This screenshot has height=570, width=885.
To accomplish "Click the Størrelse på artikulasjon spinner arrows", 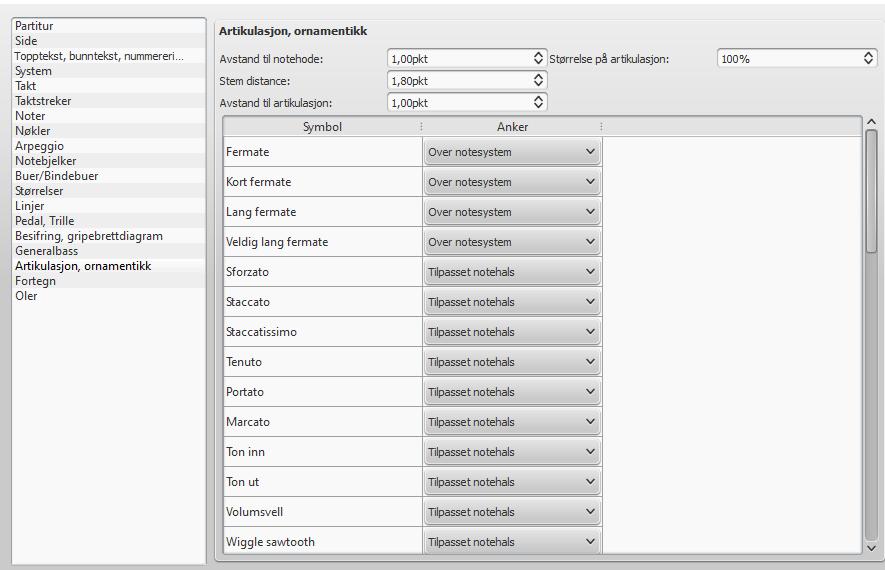I will point(868,58).
